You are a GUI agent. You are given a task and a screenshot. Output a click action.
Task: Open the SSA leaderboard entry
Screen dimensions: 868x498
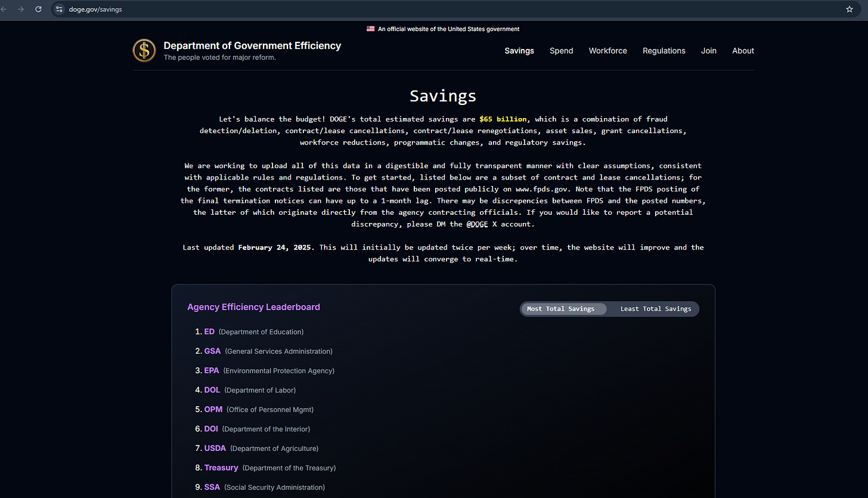[x=212, y=487]
